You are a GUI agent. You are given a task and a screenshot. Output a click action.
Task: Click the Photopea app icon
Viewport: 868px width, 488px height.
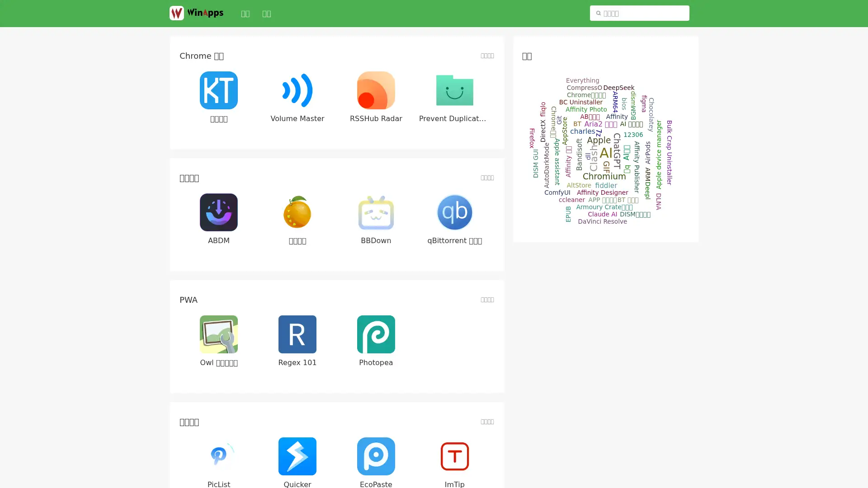[x=376, y=334]
